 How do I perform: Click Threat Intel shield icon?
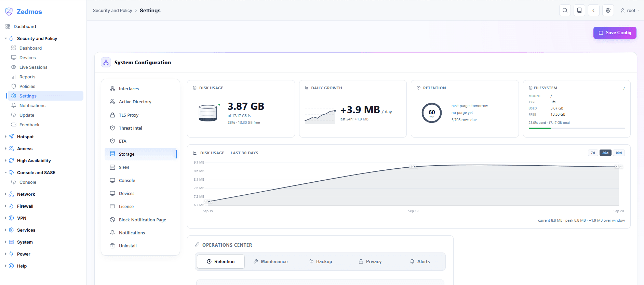pyautogui.click(x=112, y=128)
